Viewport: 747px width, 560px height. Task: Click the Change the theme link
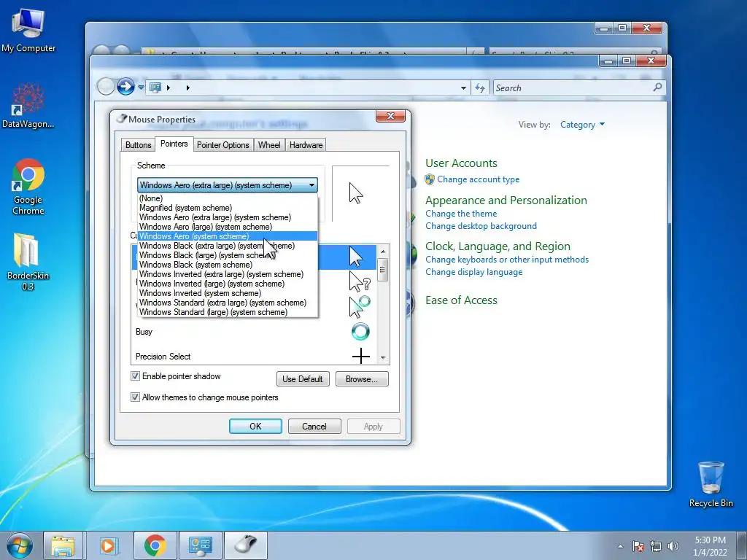[461, 214]
